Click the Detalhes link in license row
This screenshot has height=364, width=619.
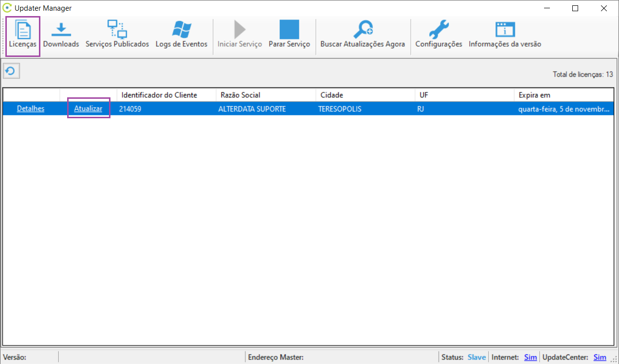point(31,109)
